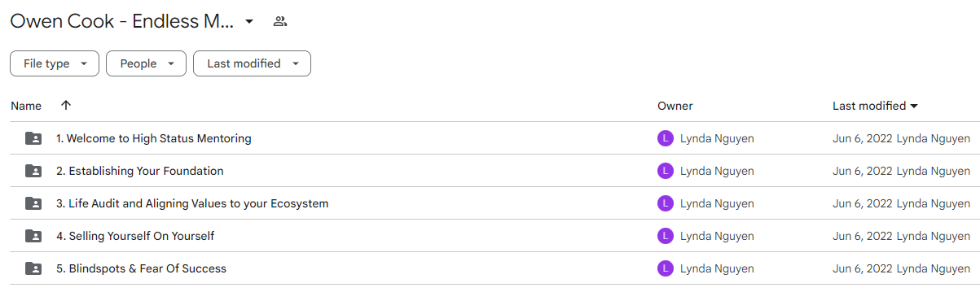980x305 pixels.
Task: Click Lynda Nguyen's purple avatar in the Blindspots row
Action: 666,268
